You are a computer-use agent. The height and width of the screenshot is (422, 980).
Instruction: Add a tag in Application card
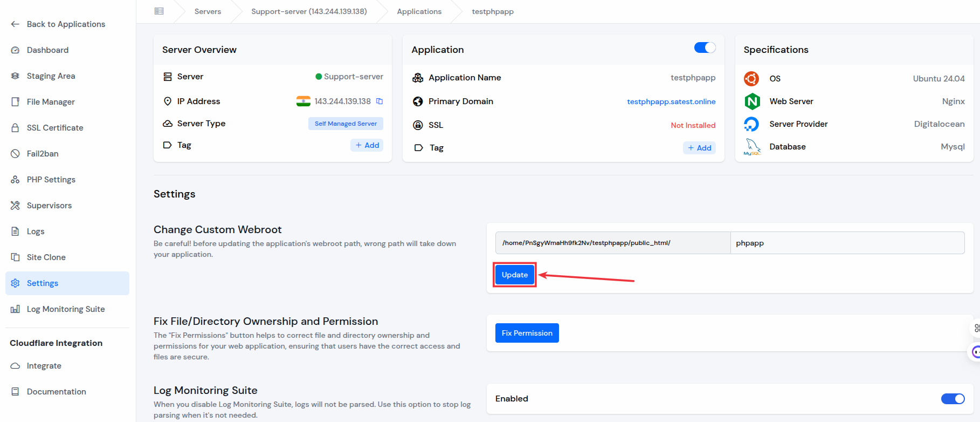(x=699, y=148)
